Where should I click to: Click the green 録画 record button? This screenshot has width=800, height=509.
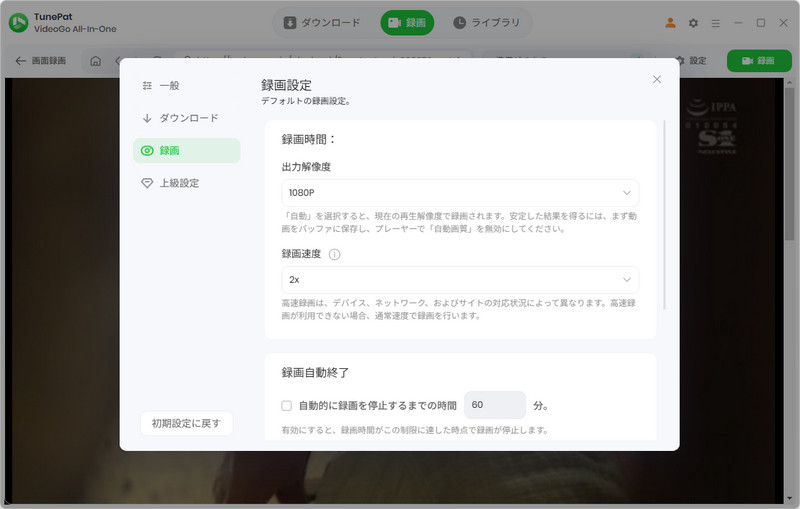click(759, 61)
